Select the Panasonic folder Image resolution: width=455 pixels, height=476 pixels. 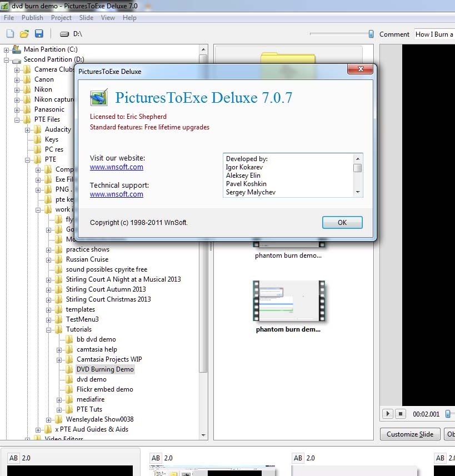pos(49,109)
